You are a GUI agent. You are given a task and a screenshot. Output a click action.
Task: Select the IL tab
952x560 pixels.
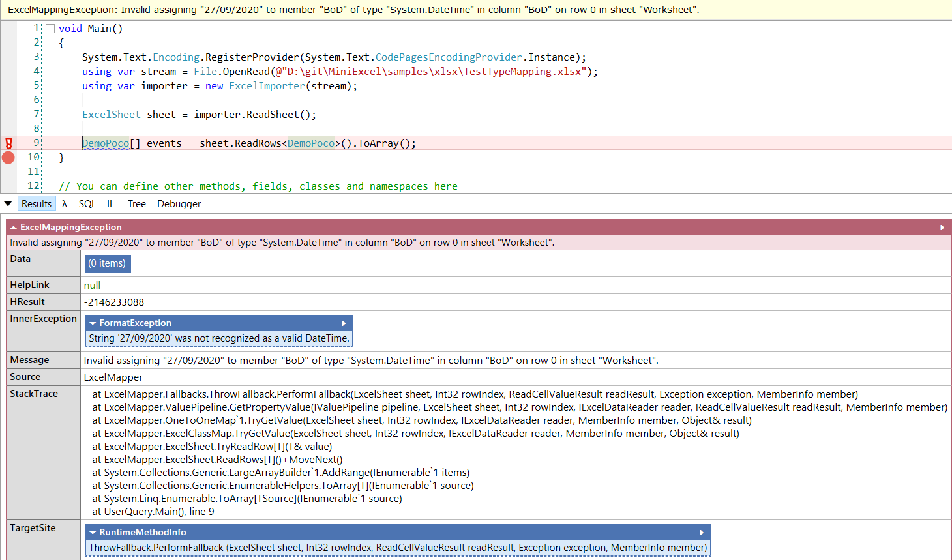pyautogui.click(x=110, y=203)
